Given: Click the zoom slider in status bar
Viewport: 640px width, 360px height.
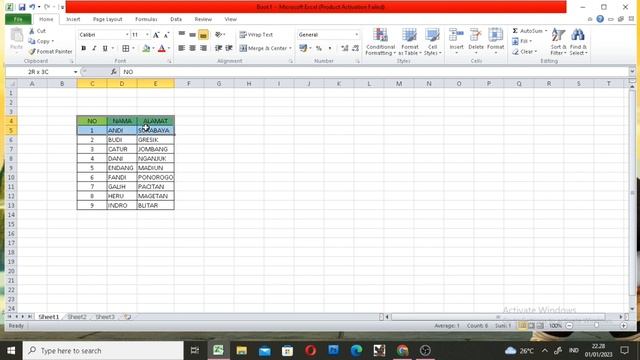Looking at the screenshot, I should (x=596, y=326).
